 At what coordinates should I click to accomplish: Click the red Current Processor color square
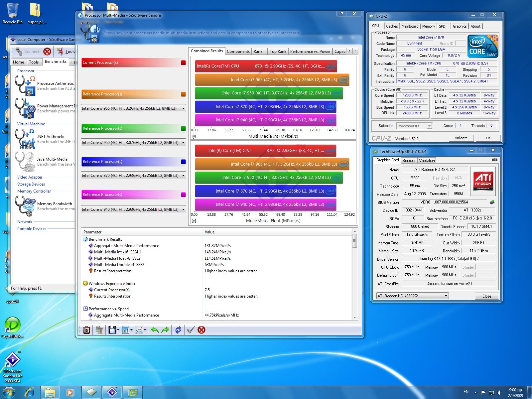(x=183, y=63)
